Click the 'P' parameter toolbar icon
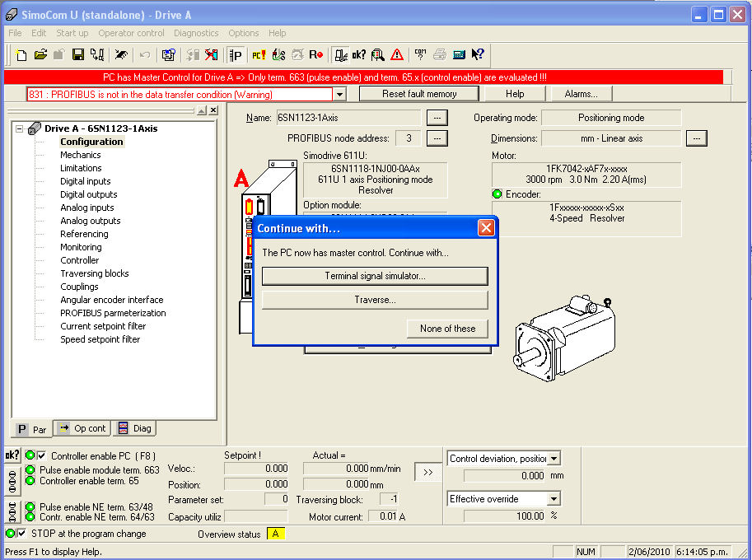752x560 pixels. pyautogui.click(x=236, y=55)
